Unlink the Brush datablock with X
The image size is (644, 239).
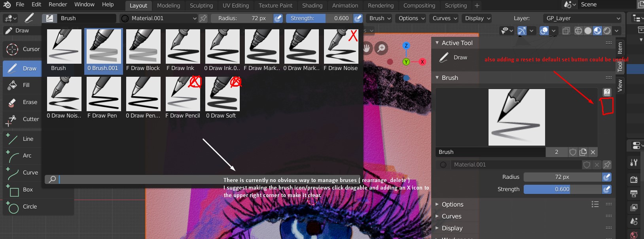point(593,152)
